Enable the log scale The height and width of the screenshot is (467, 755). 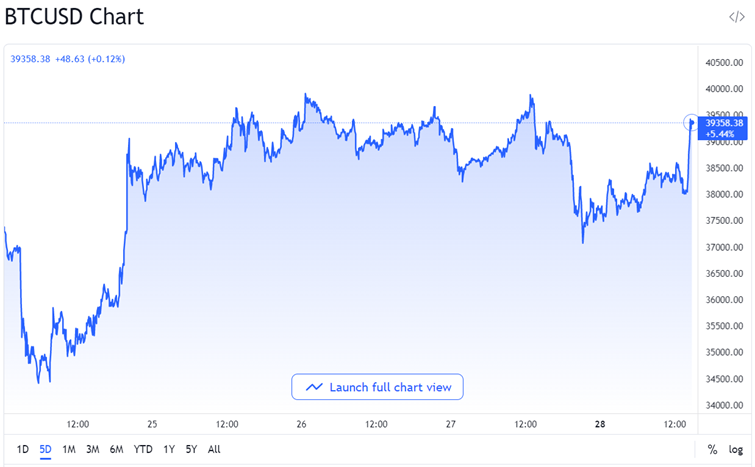pos(736,450)
